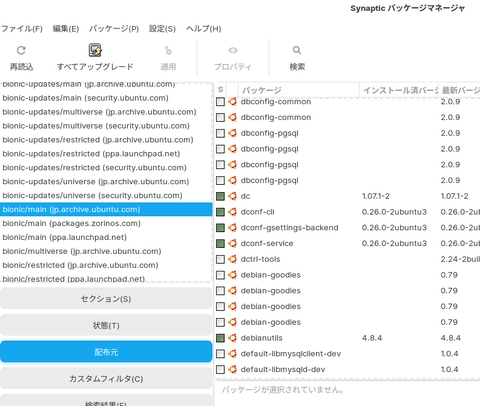Viewport: 480px width, 406px height.
Task: Click the 検索 magnifier search icon
Action: point(297,50)
